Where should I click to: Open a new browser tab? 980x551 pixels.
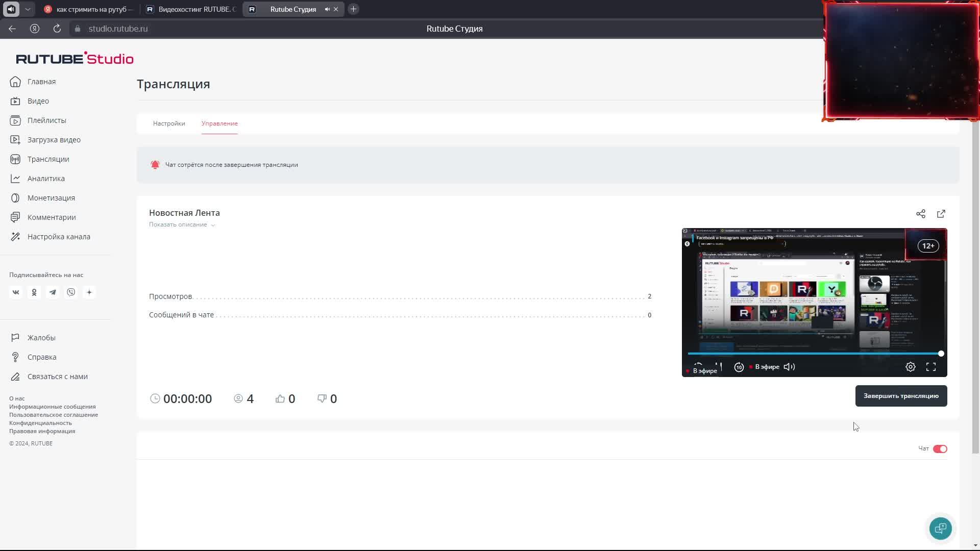point(353,9)
